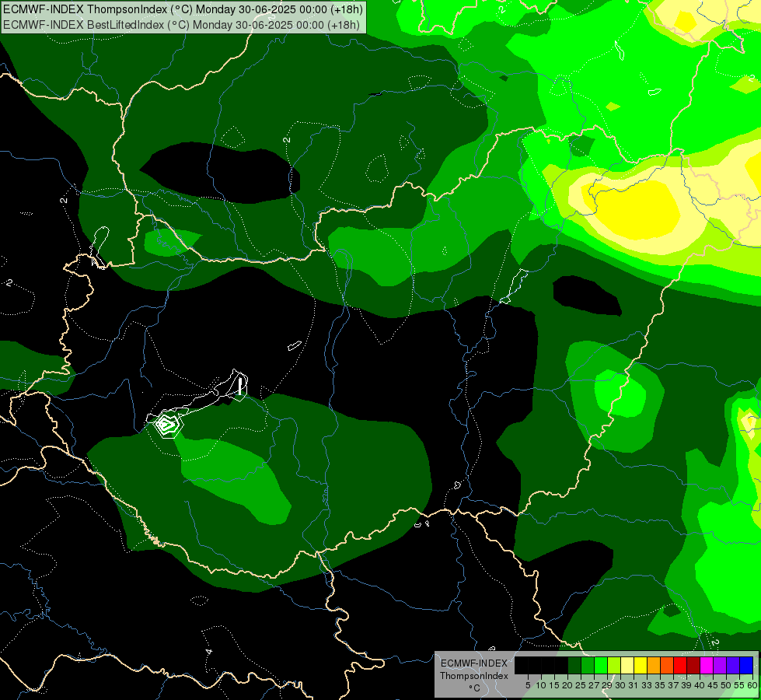Click the legend tick value 35
This screenshot has width=761, height=700.
point(660,685)
